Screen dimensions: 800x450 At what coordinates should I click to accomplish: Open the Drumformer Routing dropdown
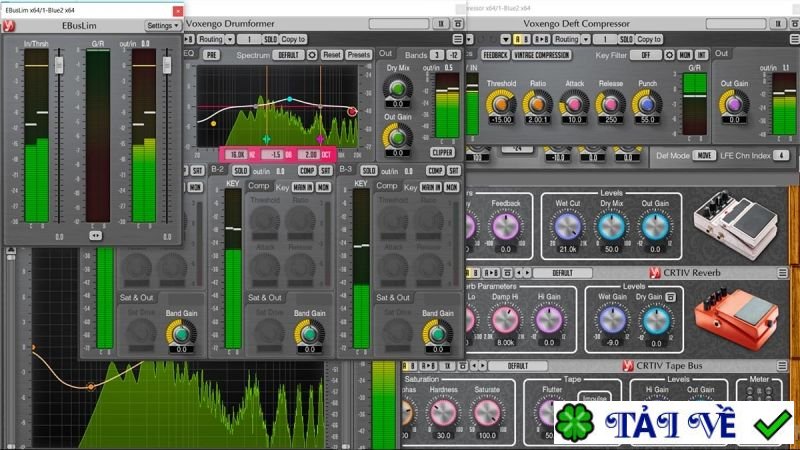point(211,39)
